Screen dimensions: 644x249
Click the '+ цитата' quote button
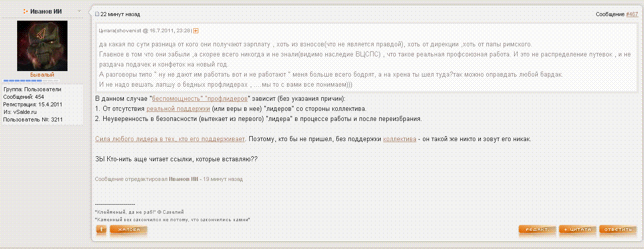578,230
